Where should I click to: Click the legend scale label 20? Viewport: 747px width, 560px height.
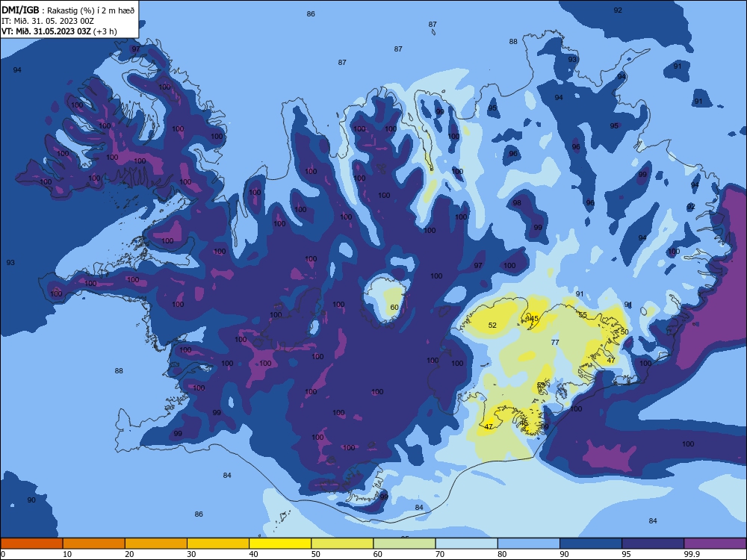[x=129, y=554]
